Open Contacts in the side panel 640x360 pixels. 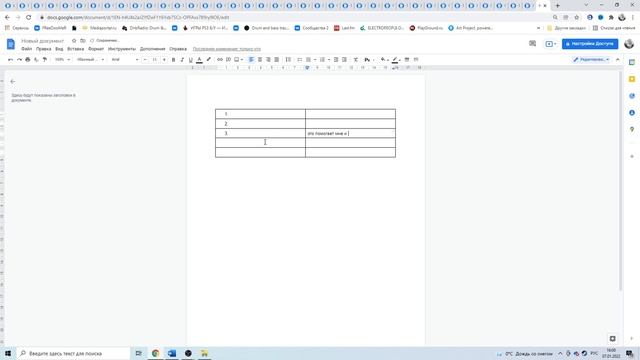coord(632,113)
